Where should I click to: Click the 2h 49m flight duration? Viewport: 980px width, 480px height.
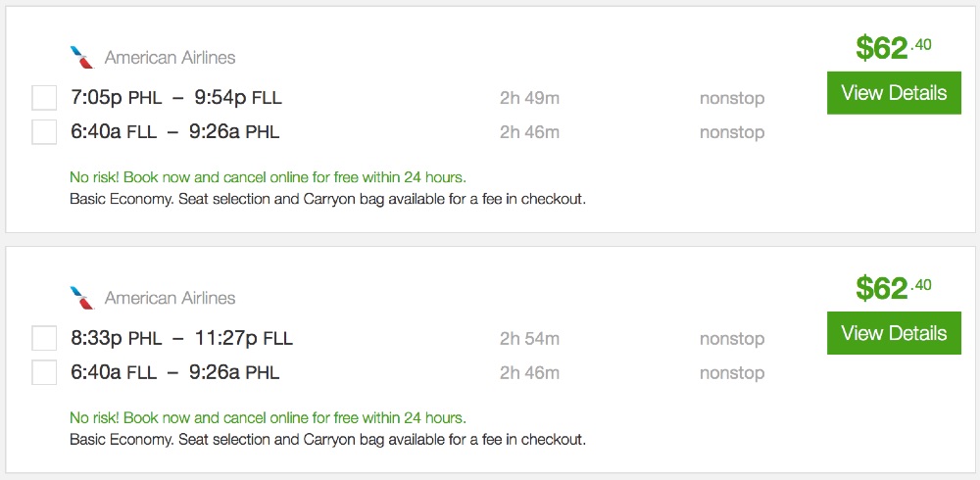coord(529,98)
